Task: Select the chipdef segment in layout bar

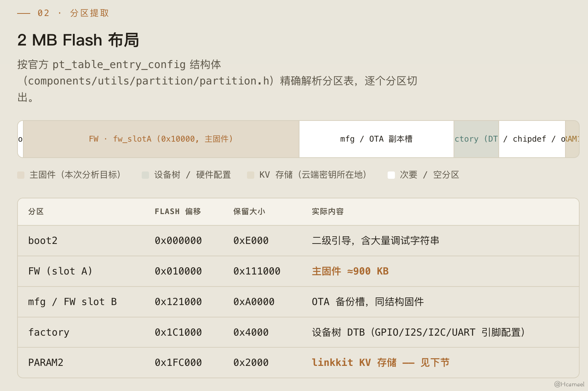Action: (532, 139)
